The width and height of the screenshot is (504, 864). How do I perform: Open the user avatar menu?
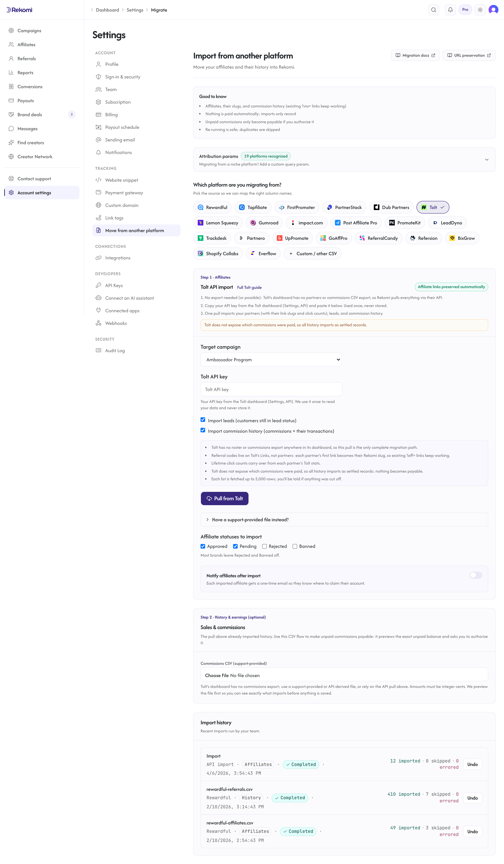pos(493,10)
